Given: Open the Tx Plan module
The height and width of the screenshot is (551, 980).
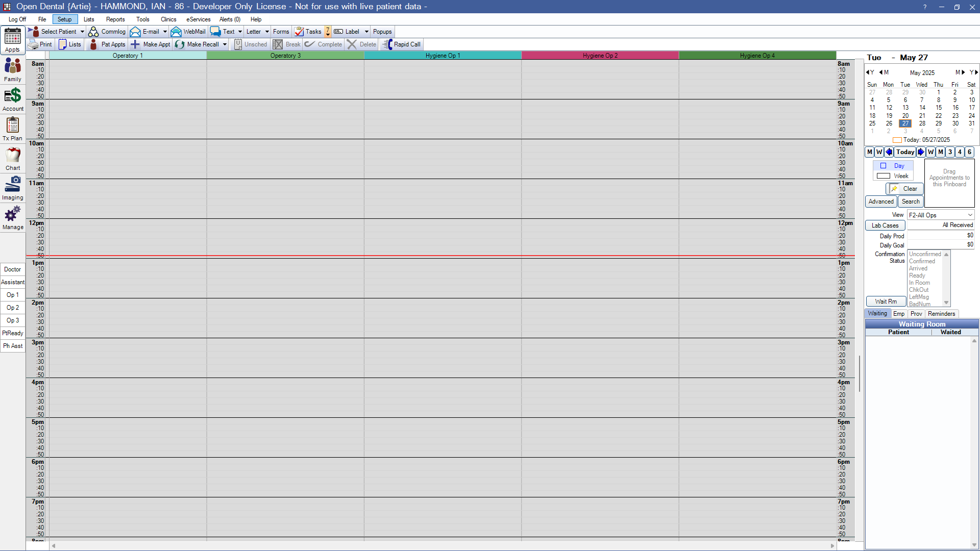Looking at the screenshot, I should tap(13, 129).
